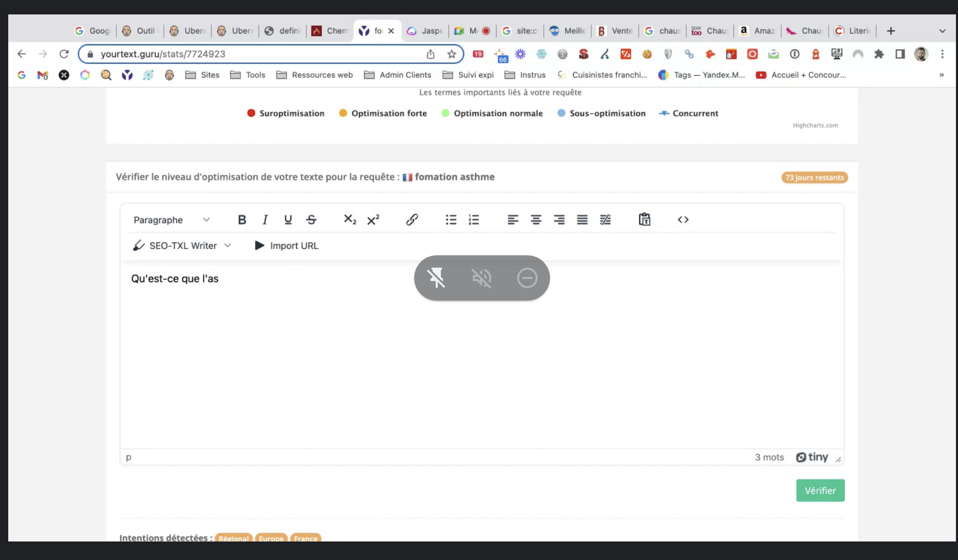Image resolution: width=958 pixels, height=560 pixels.
Task: Open the Sites bookmarks folder
Action: (202, 75)
